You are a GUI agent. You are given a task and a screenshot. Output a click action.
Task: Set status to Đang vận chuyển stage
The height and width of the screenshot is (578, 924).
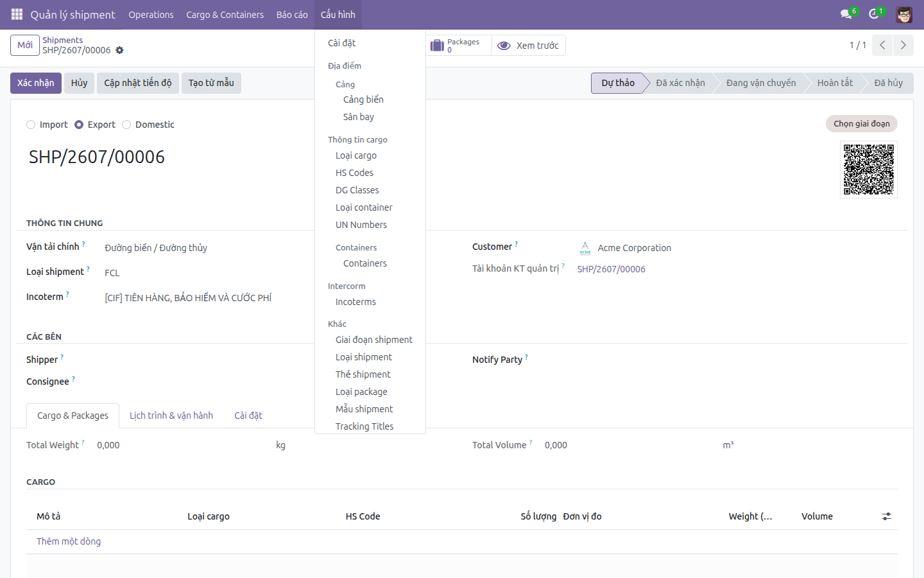coord(761,83)
